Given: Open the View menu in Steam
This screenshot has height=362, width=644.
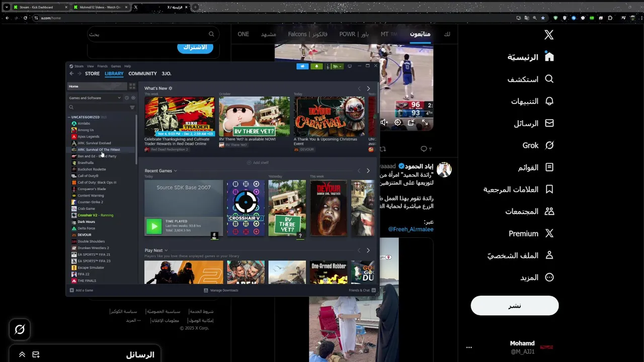Looking at the screenshot, I should point(90,66).
